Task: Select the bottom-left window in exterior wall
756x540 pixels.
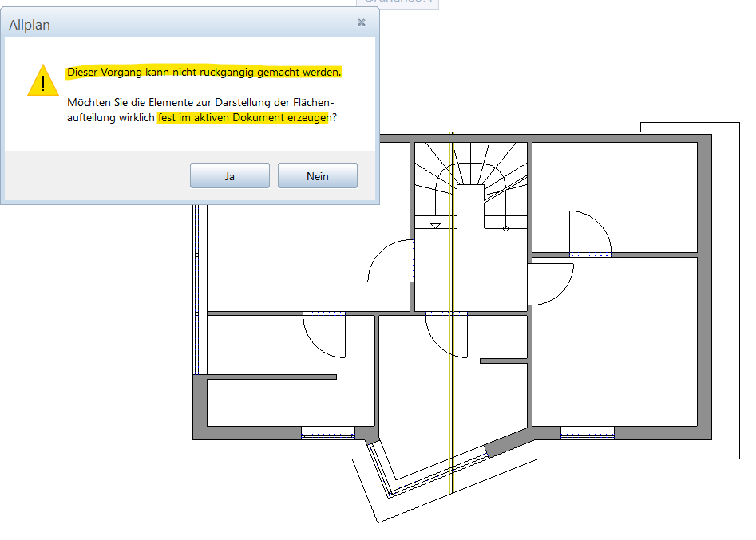Action: pyautogui.click(x=327, y=433)
